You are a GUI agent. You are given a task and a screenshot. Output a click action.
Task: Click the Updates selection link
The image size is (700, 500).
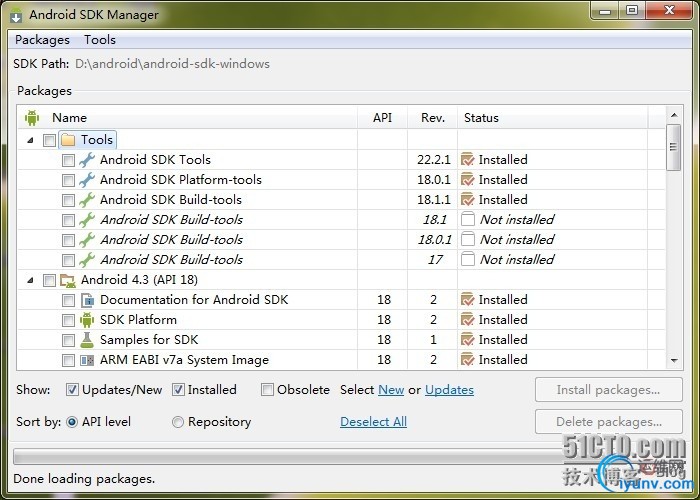click(x=449, y=390)
